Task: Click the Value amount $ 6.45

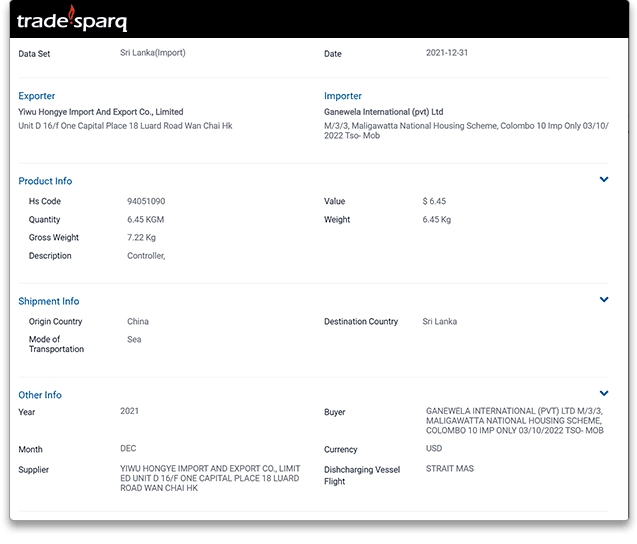Action: (x=434, y=201)
